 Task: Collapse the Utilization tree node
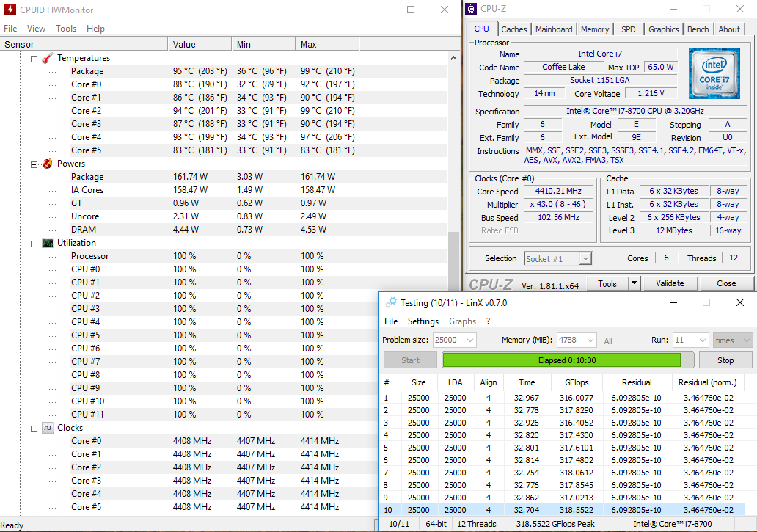pos(34,244)
